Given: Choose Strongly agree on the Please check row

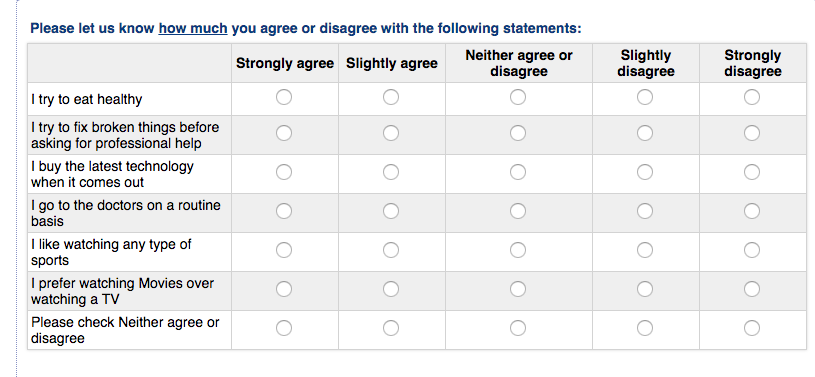Looking at the screenshot, I should (284, 328).
